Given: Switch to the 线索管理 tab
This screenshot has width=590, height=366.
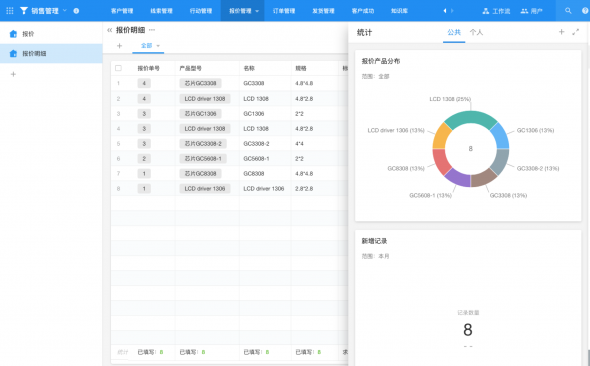Looking at the screenshot, I should tap(161, 11).
